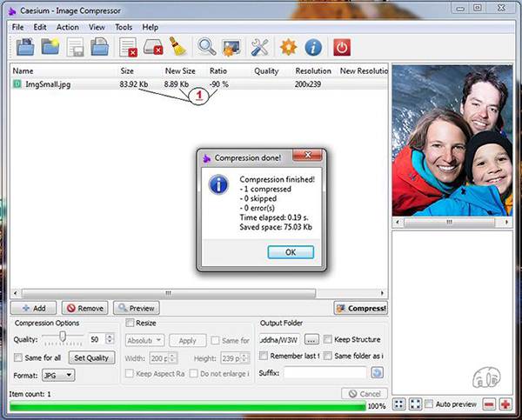This screenshot has width=522, height=420.
Task: Open the Format JPG dropdown
Action: [x=58, y=376]
